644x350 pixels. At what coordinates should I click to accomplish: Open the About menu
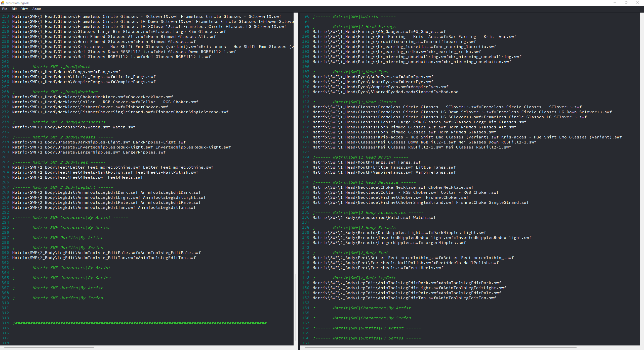pyautogui.click(x=36, y=9)
